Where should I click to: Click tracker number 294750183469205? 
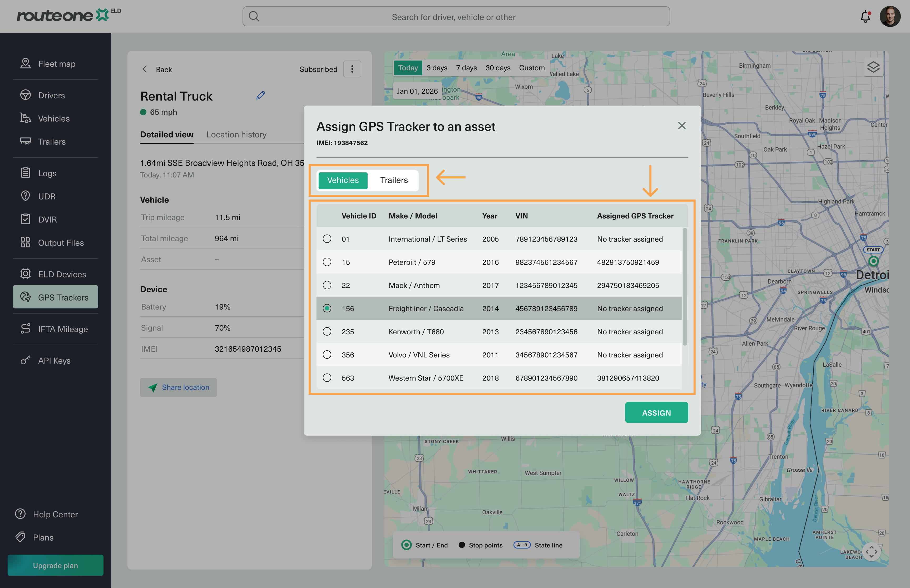coord(628,285)
